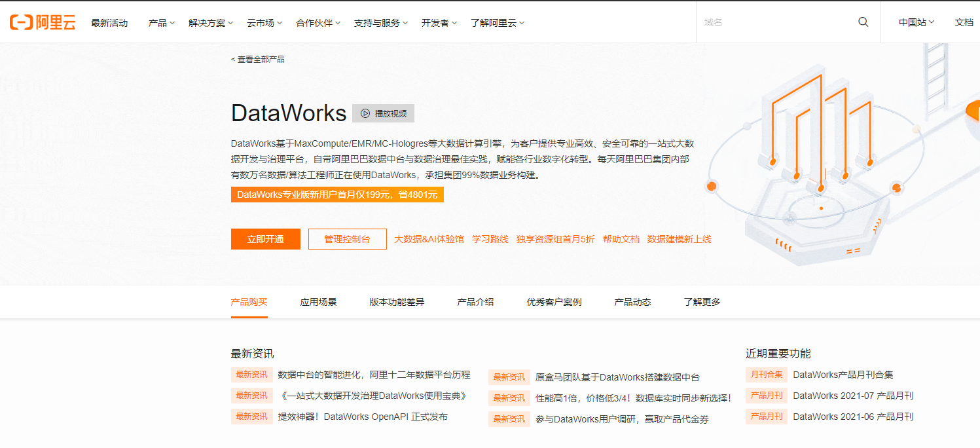The height and width of the screenshot is (448, 980).
Task: Open 一站式大数据开发治理DataWorks使用宝典 article
Action: click(x=374, y=396)
